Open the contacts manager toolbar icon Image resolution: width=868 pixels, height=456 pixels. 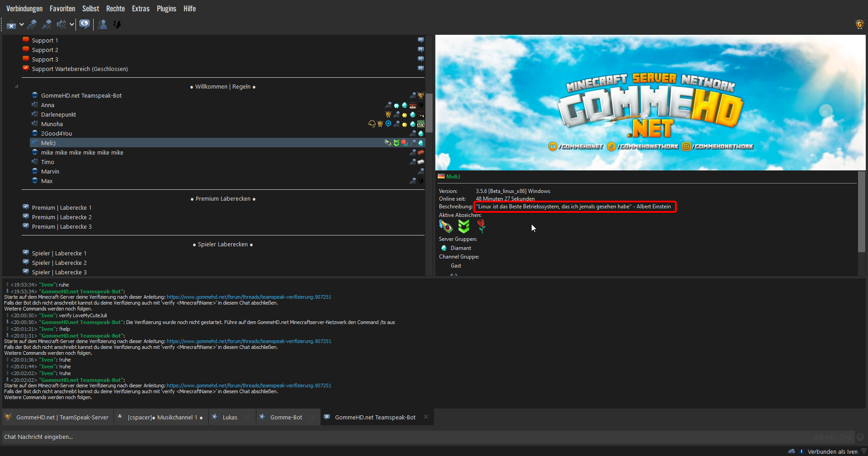coord(103,24)
